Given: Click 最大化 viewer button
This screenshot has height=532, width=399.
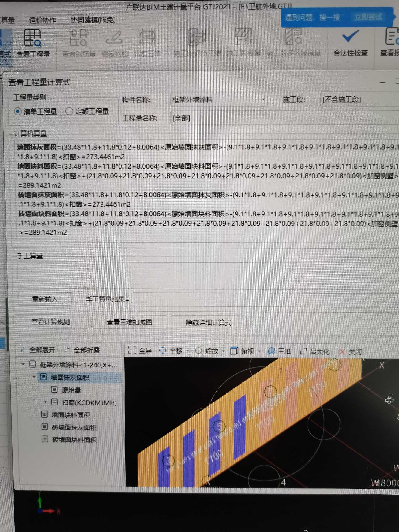Looking at the screenshot, I should [x=314, y=352].
